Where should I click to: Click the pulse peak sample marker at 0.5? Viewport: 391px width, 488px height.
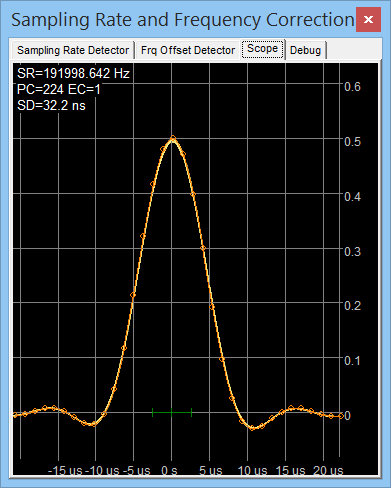(x=172, y=138)
